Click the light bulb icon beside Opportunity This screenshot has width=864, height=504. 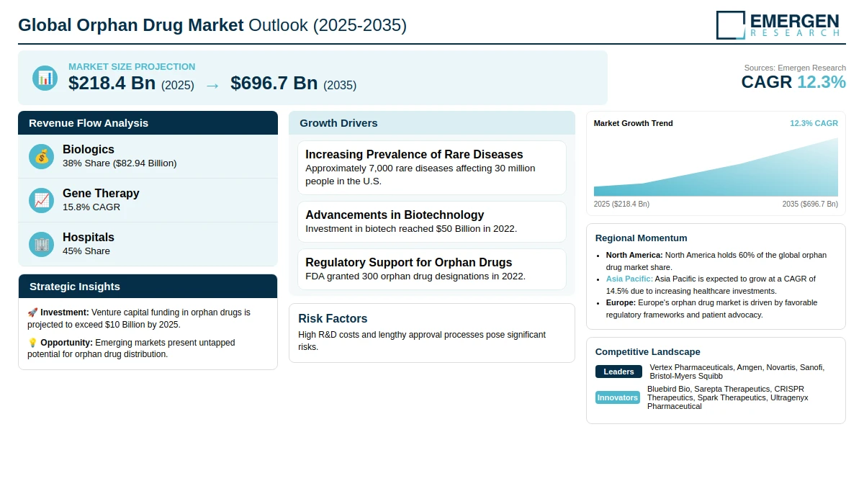[32, 343]
